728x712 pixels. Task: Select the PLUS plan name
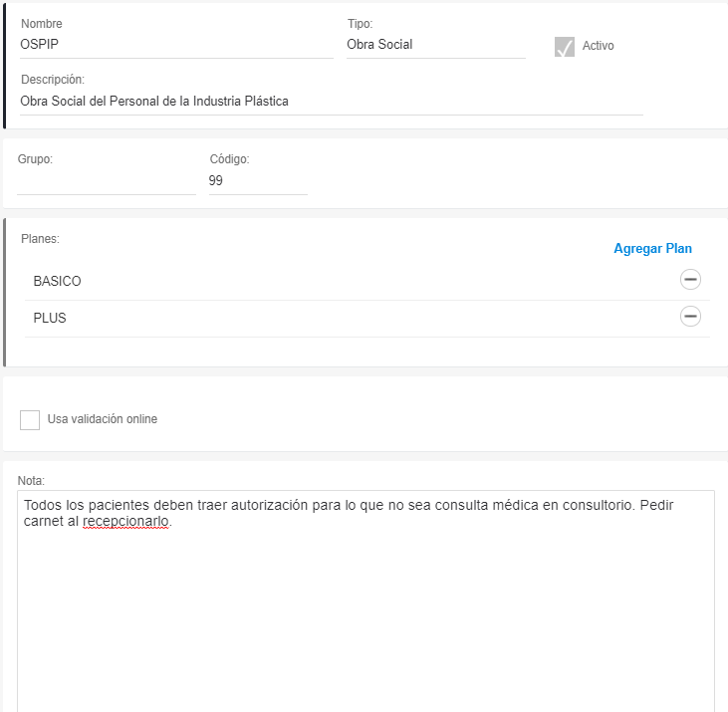50,318
